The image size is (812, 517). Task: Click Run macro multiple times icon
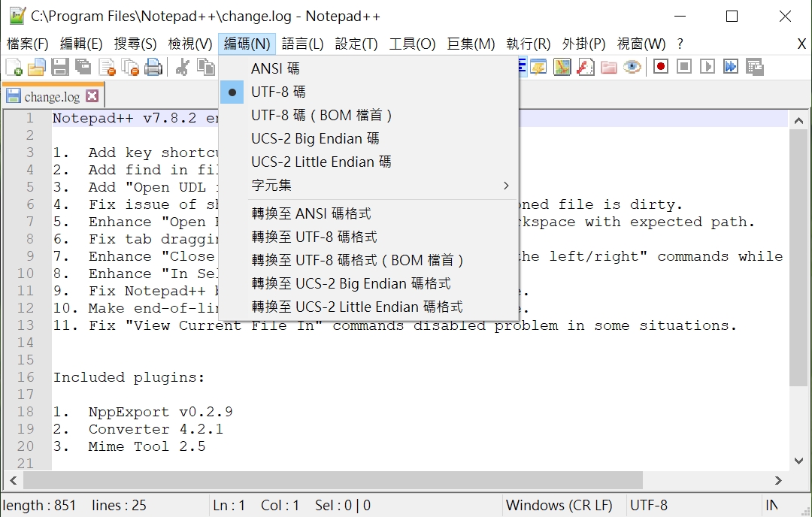731,67
